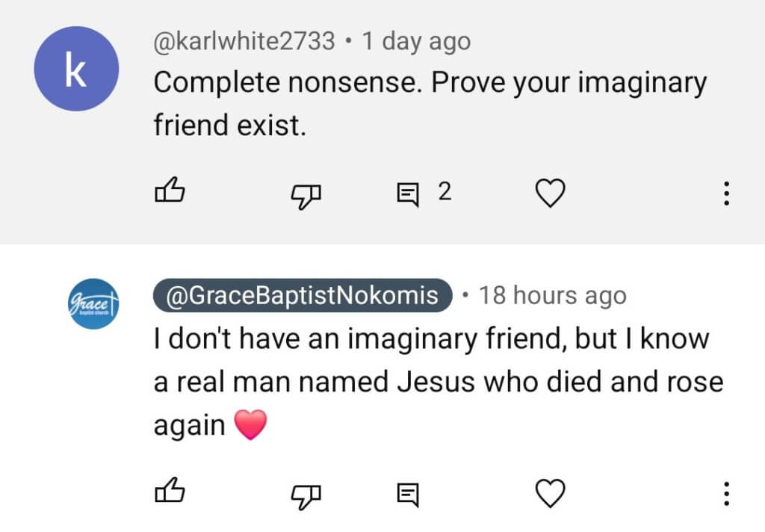
Task: Thumbs up the GraceBaptistNokomis reply
Action: click(x=169, y=492)
